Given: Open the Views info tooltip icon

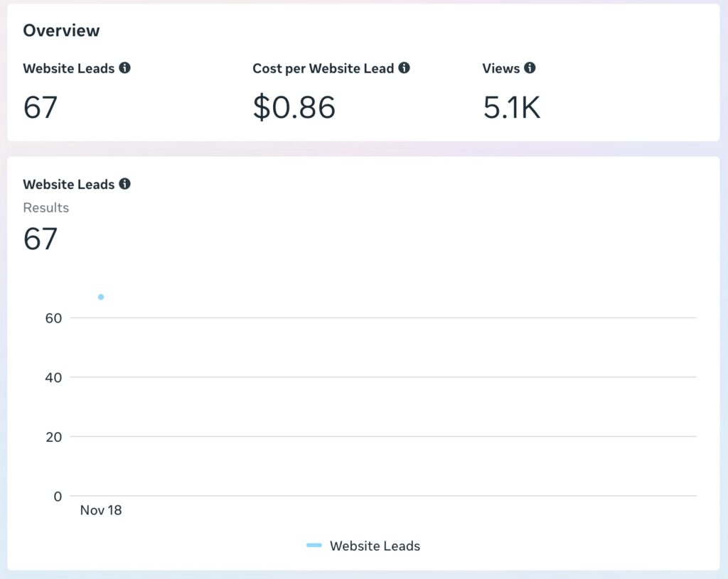Looking at the screenshot, I should [x=530, y=68].
